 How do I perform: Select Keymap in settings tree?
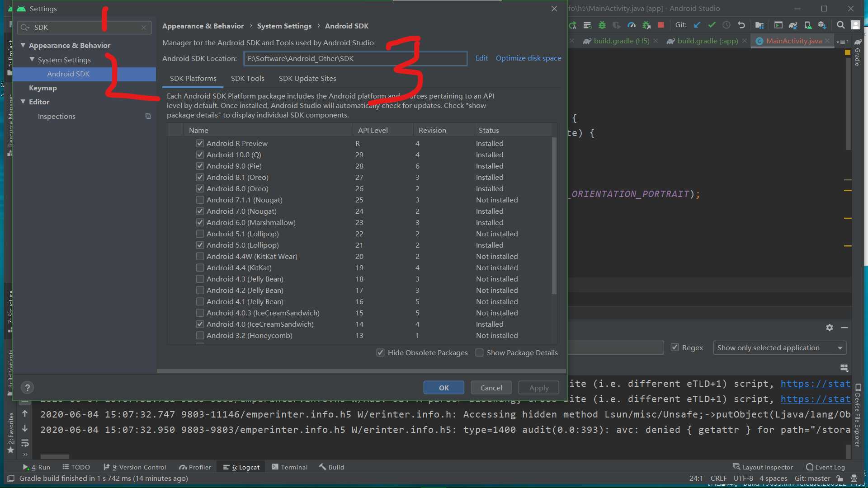point(43,88)
